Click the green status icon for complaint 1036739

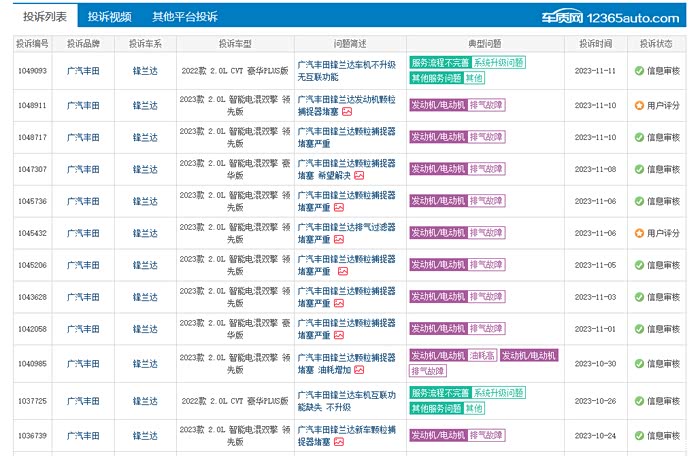coord(639,435)
